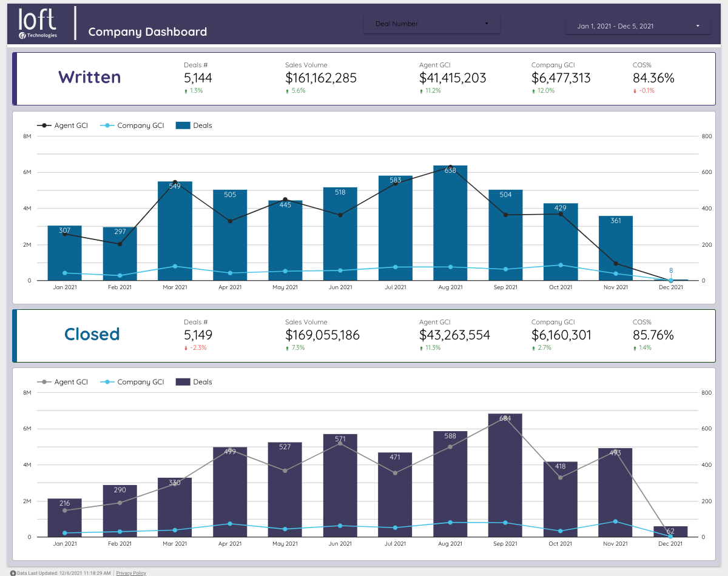Screen dimensions: 728x576
Task: Click the bar labeled 361
Action: pos(616,248)
